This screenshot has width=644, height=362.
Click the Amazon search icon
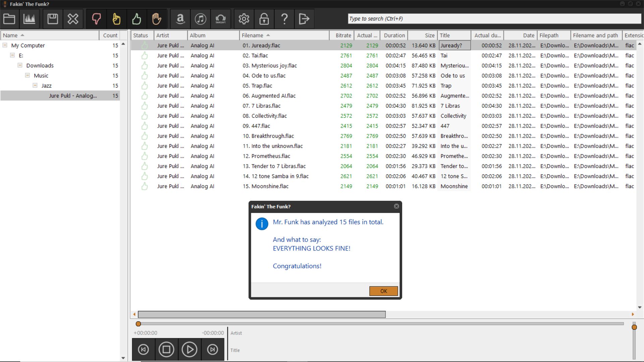[x=180, y=19]
